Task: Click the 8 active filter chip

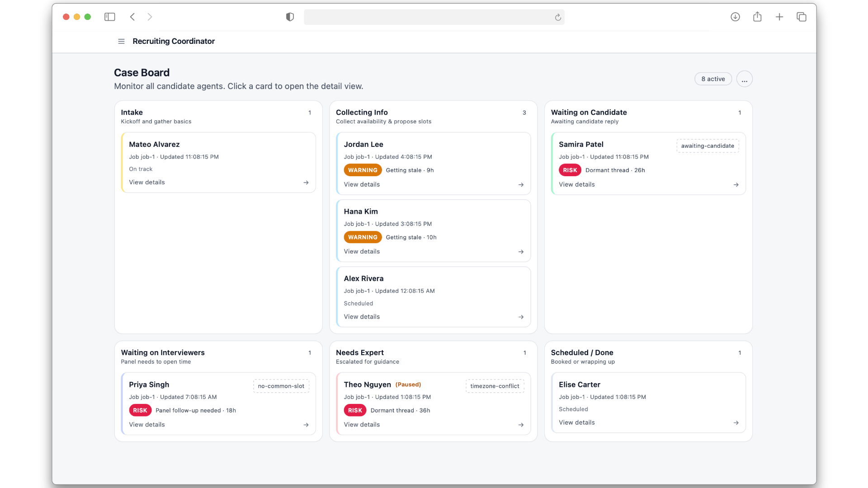Action: pos(712,79)
